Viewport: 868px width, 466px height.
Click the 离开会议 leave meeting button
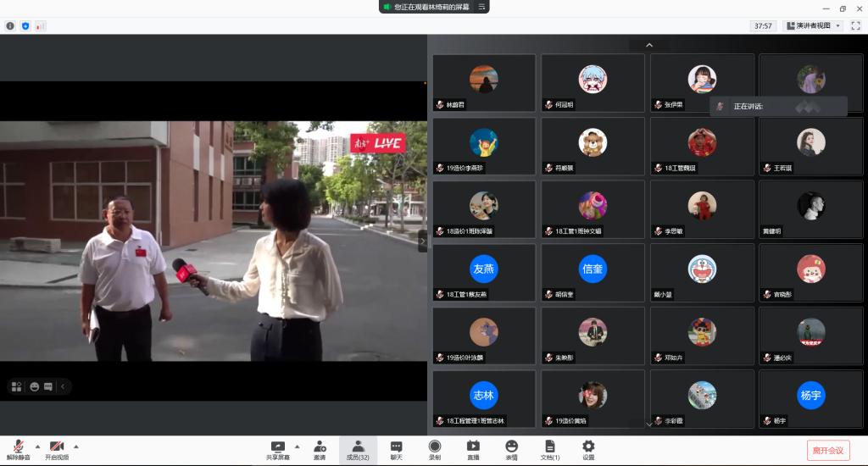(x=827, y=450)
